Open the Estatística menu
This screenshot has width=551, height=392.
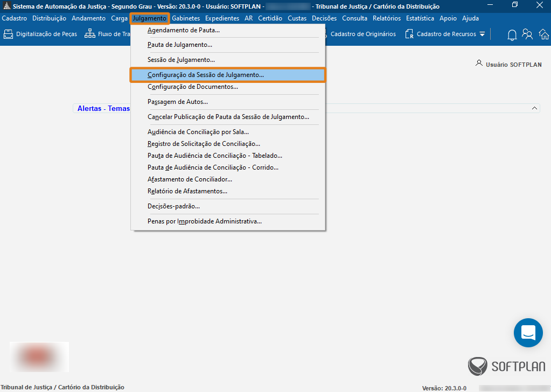[x=420, y=18]
